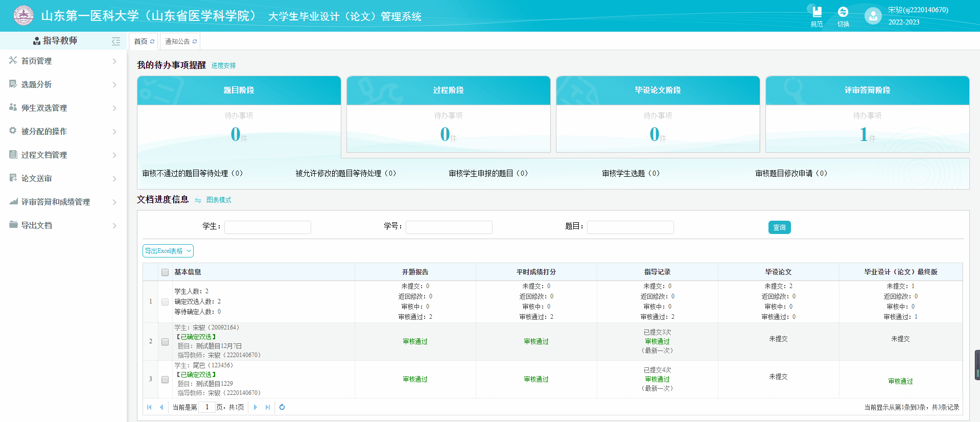The width and height of the screenshot is (980, 422).
Task: Open 宋骏's 开题报告 审核通过 status
Action: (x=415, y=341)
